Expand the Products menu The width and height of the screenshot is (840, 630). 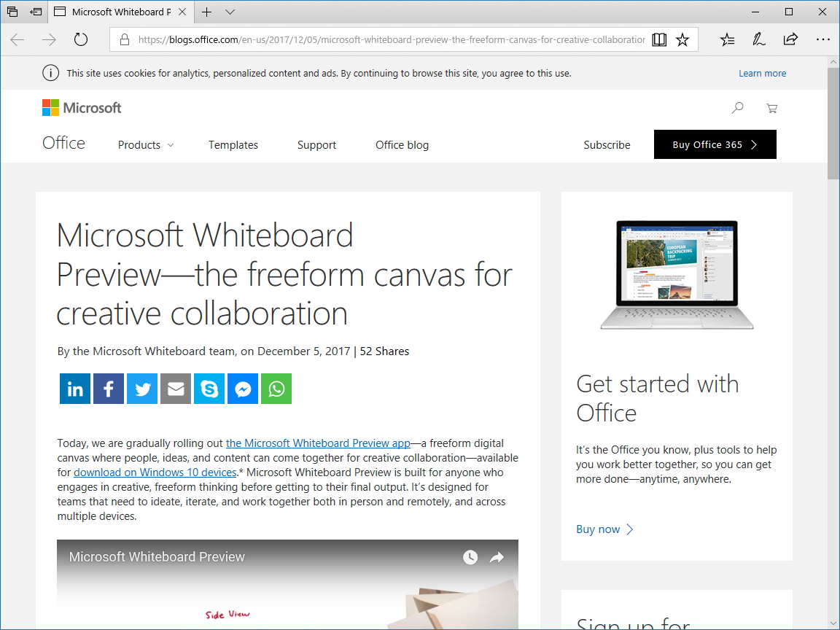click(x=146, y=145)
